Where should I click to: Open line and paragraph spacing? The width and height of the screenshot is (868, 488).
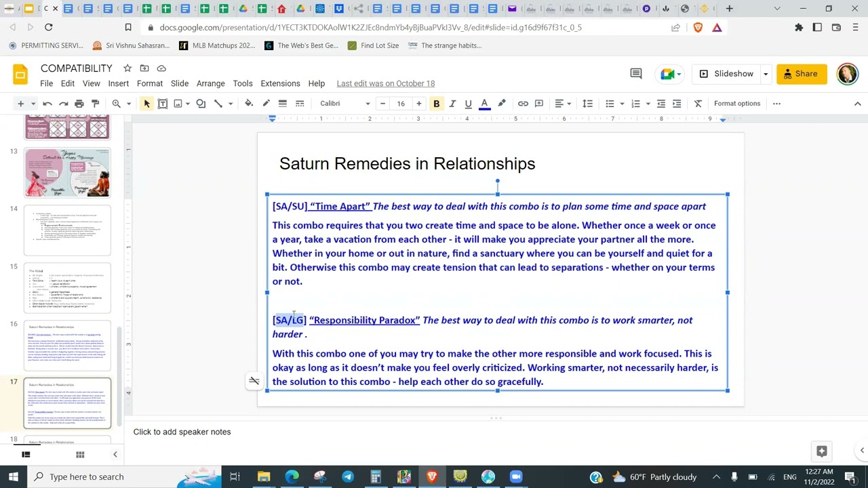tap(588, 104)
